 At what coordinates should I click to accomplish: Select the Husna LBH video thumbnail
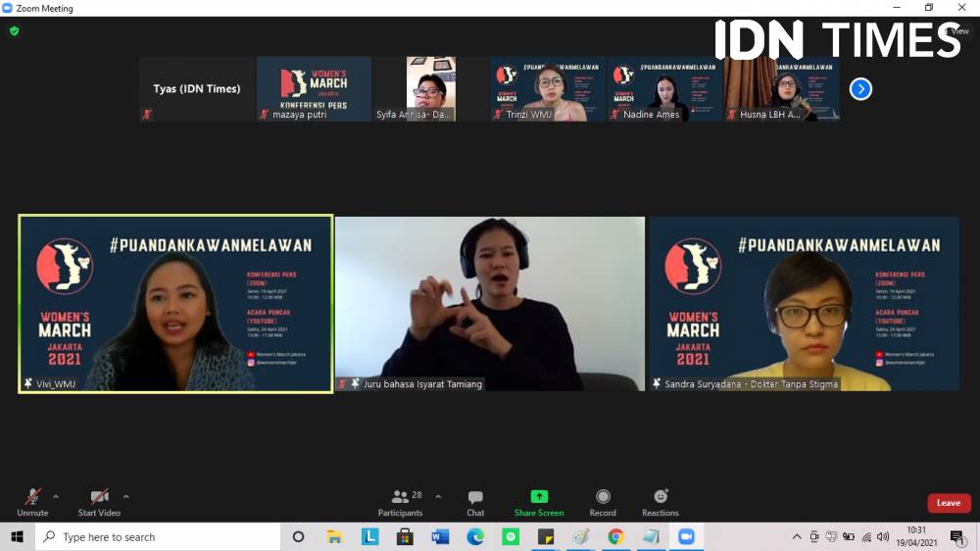[782, 89]
